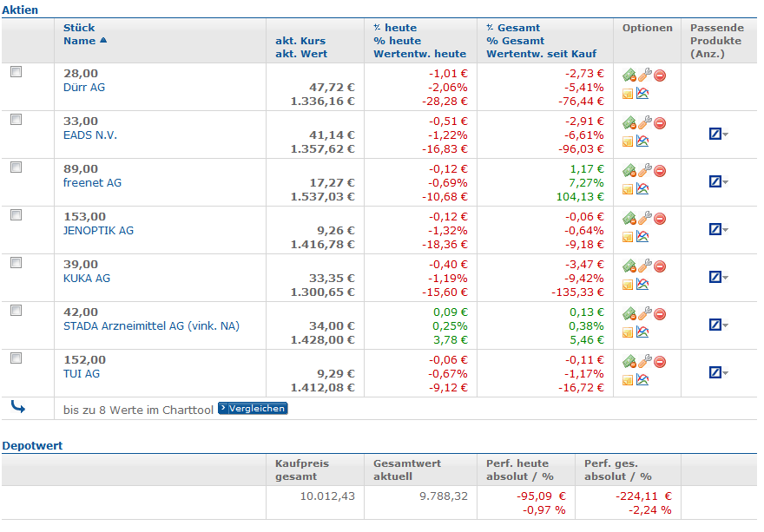This screenshot has height=532, width=764.
Task: Click the red remove icon for freenet AG
Action: [660, 171]
